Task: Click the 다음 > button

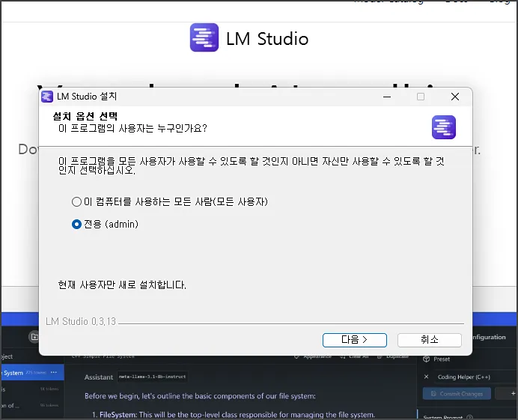Action: tap(355, 340)
